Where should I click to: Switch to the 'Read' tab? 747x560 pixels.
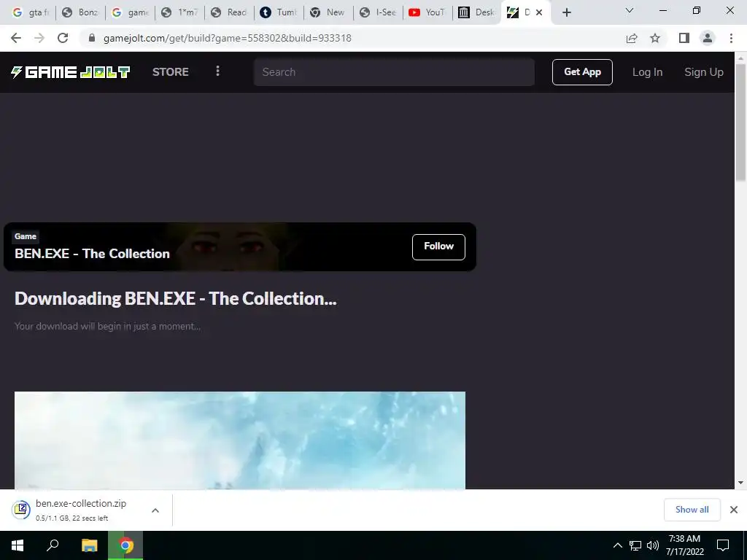[x=229, y=12]
